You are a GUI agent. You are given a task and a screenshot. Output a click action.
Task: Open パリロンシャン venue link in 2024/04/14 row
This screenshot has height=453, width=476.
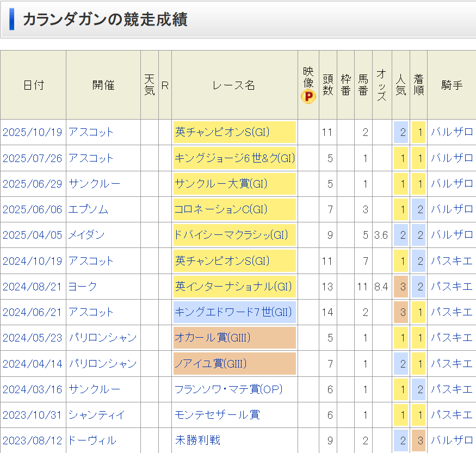[103, 363]
